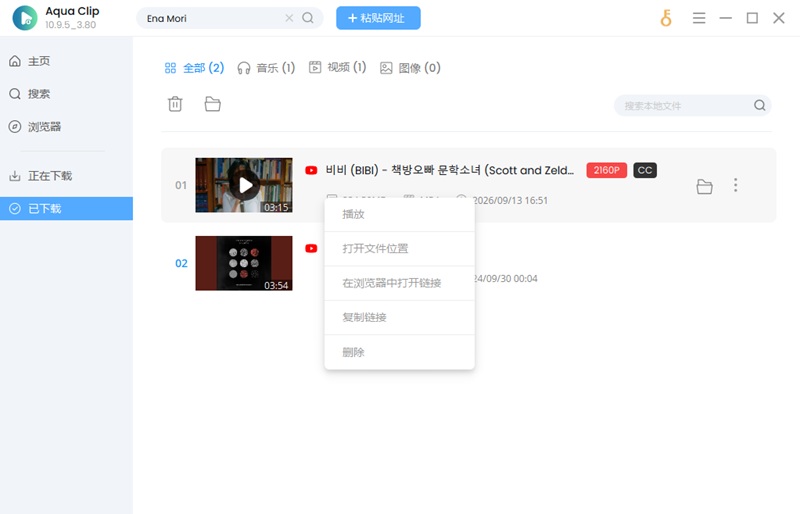Screen dimensions: 800x514
Task: Click the CC subtitle badge
Action: tap(645, 170)
